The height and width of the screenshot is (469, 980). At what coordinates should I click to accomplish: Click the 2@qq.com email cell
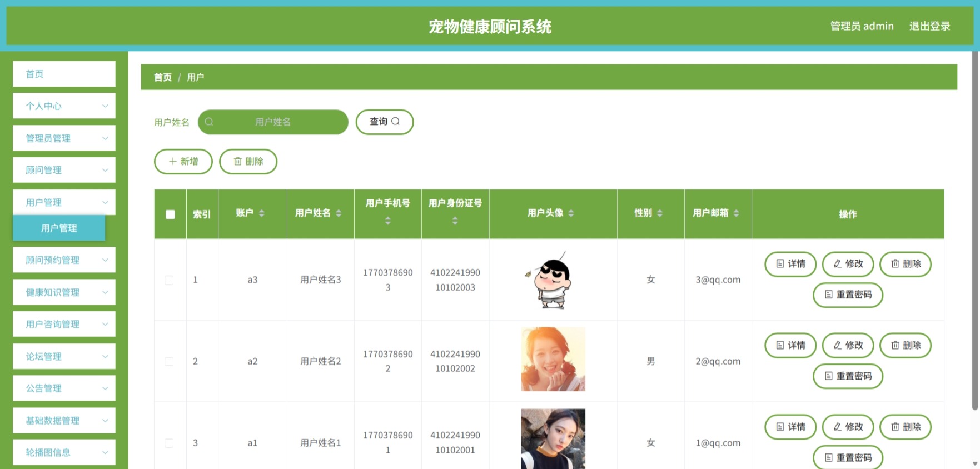pyautogui.click(x=718, y=362)
